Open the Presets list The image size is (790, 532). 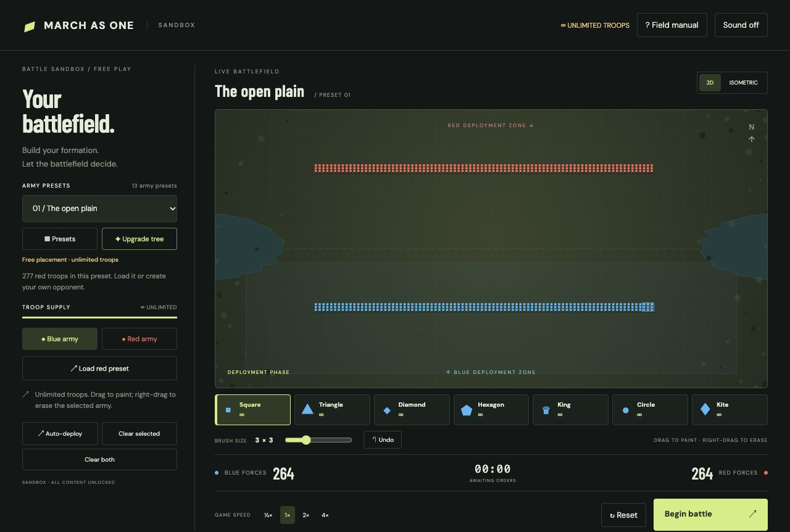point(60,239)
